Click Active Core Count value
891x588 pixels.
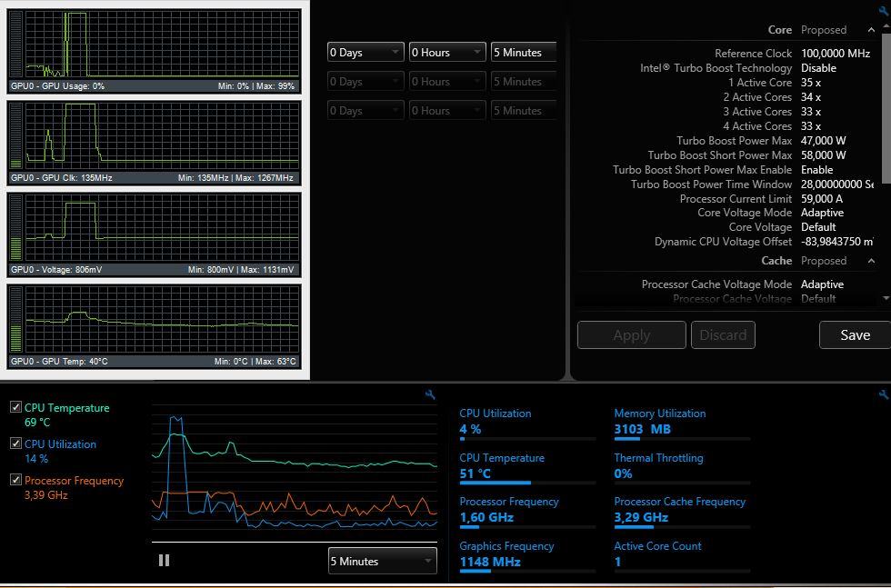pyautogui.click(x=617, y=562)
